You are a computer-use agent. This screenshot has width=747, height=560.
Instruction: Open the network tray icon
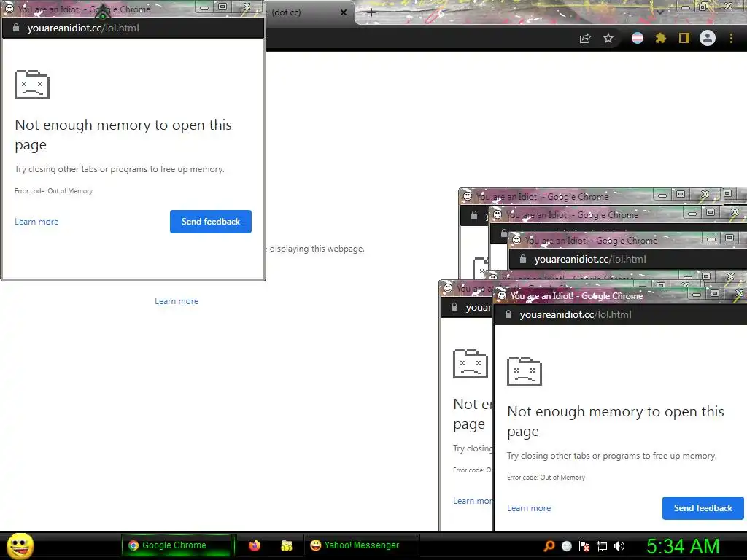click(602, 546)
